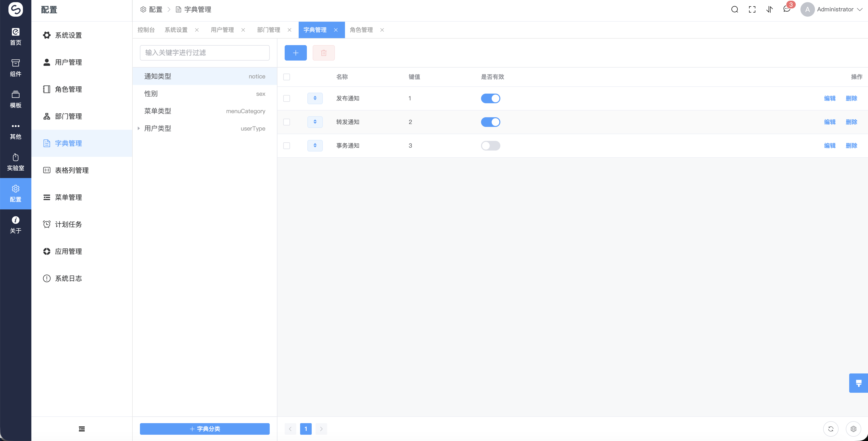Click 编辑 on the 转发通知 row

point(830,122)
